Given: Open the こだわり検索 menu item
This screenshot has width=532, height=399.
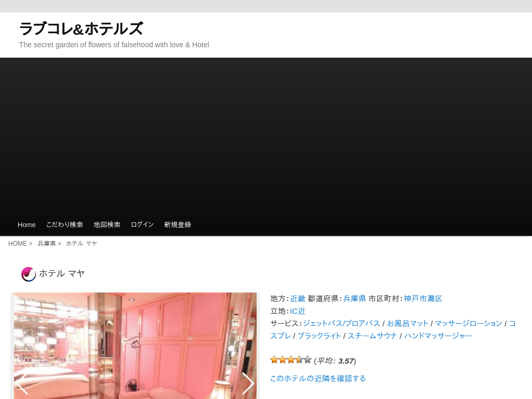Looking at the screenshot, I should [64, 224].
